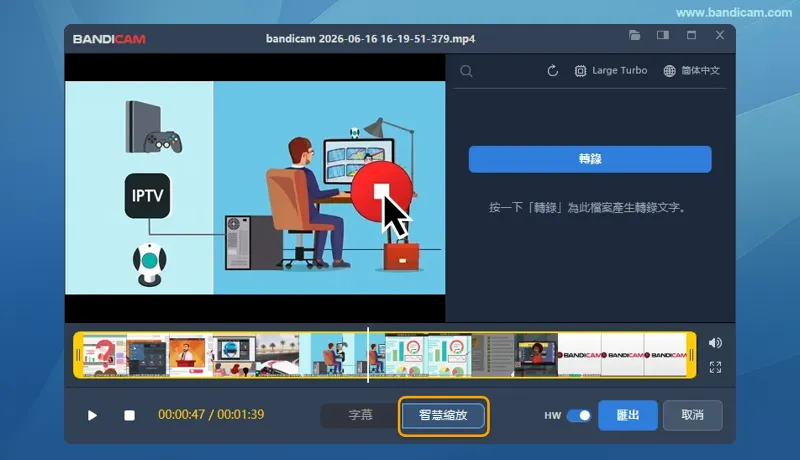
Task: Click the right yellow trim handle
Action: click(691, 355)
